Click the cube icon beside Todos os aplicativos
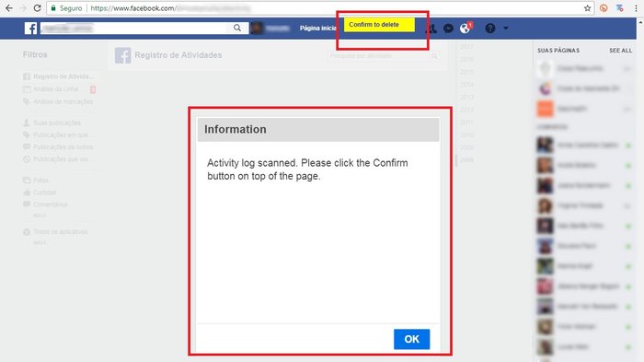Viewport: 644px width, 362px height. coord(27,232)
